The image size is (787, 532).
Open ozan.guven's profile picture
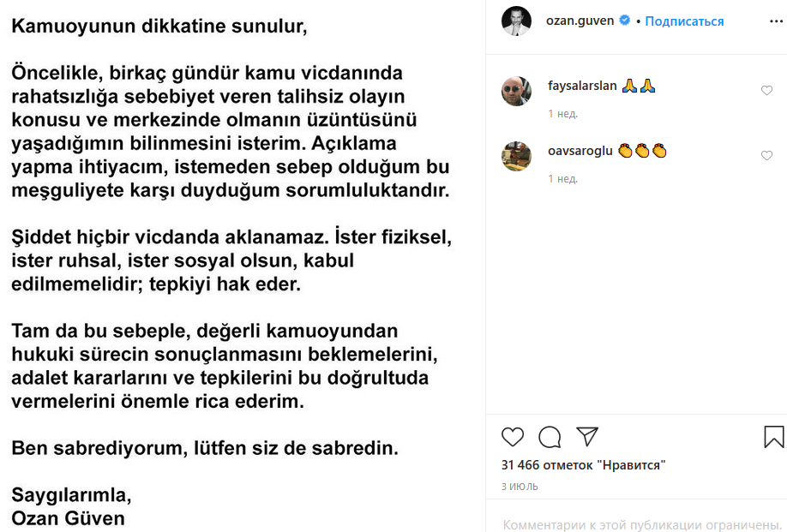[x=516, y=21]
